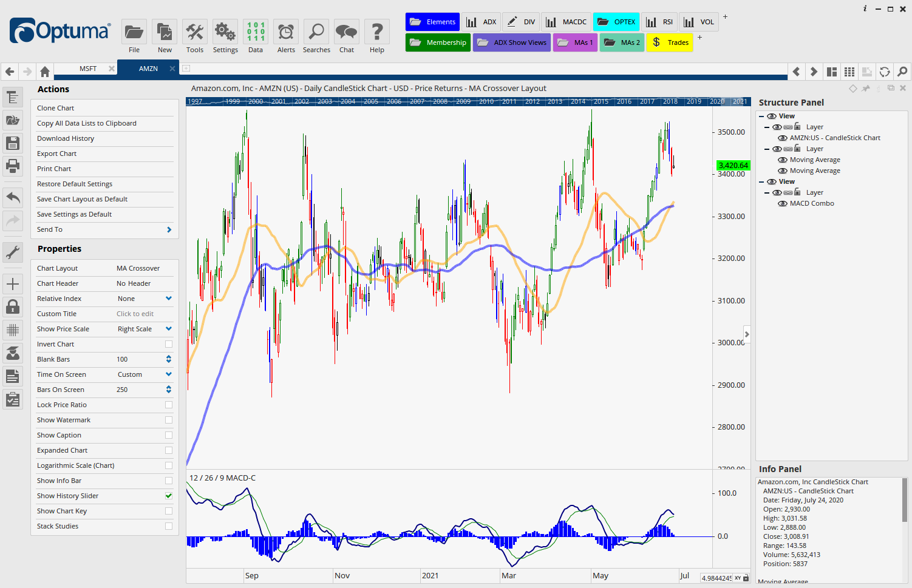Screen dimensions: 912x588
Task: Click the checklist clipboard icon in sidebar
Action: [x=13, y=399]
